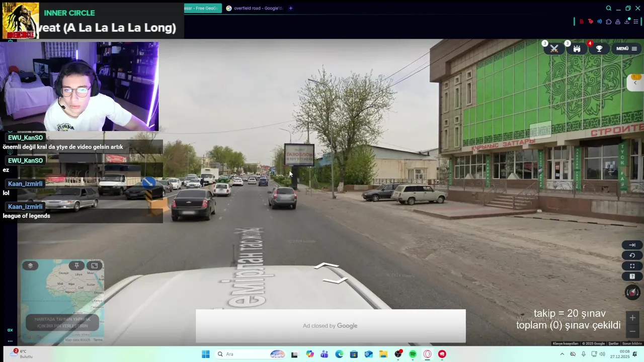The image size is (644, 362).
Task: Click the guess button on the minimap
Action: [x=62, y=322]
